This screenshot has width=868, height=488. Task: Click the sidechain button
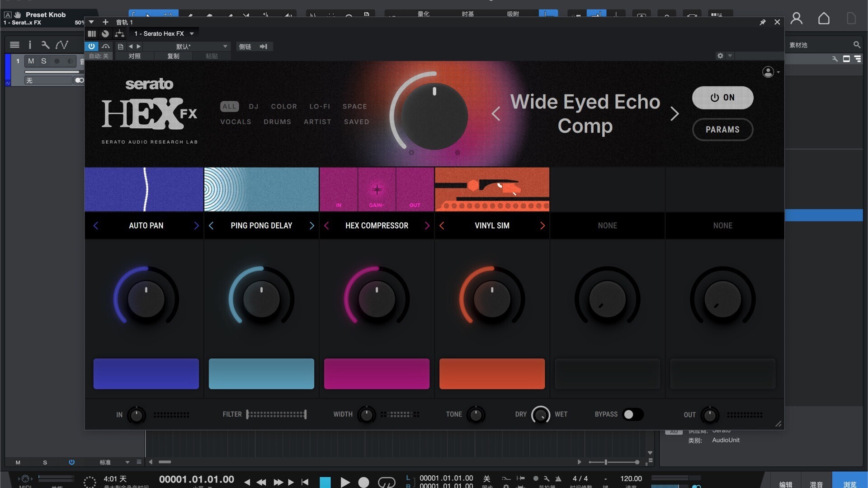pos(245,47)
